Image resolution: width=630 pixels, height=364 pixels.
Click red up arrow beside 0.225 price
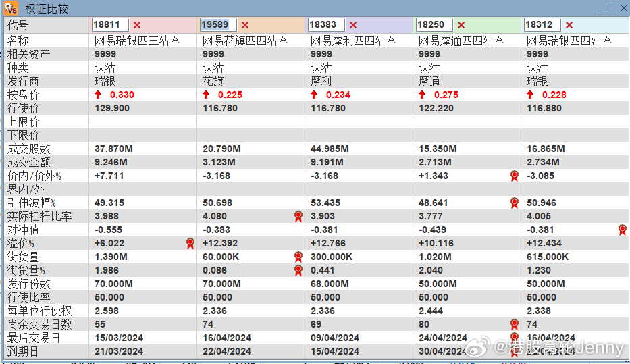(x=206, y=95)
